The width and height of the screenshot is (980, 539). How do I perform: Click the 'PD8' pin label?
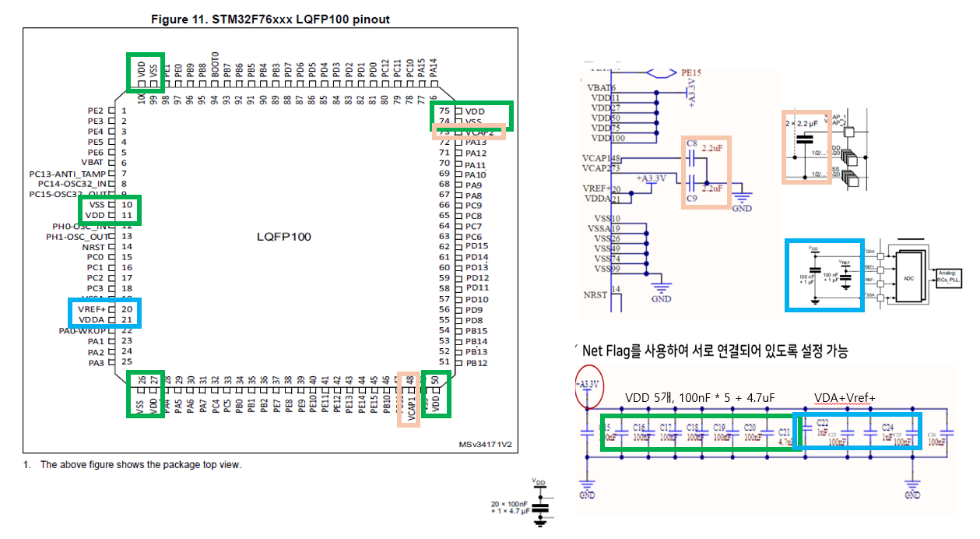473,320
